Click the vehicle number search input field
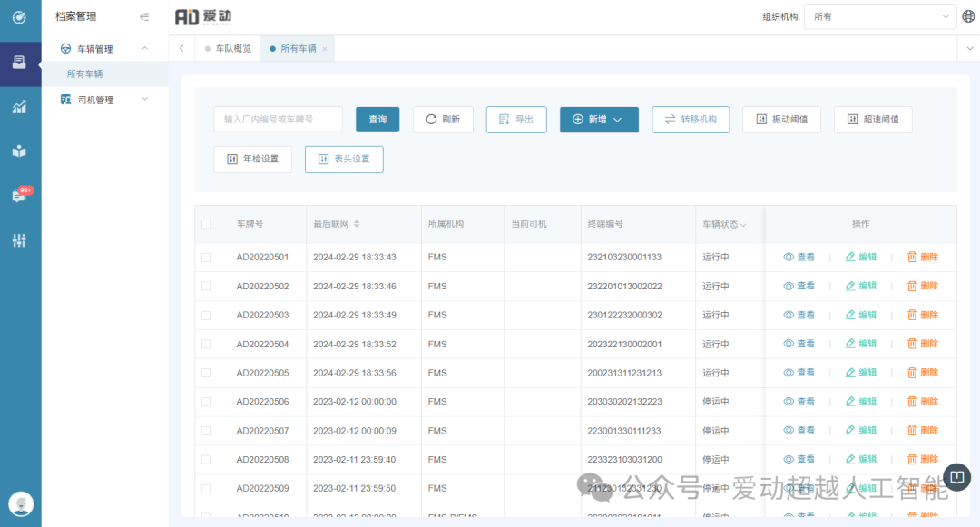This screenshot has width=980, height=527. click(278, 120)
